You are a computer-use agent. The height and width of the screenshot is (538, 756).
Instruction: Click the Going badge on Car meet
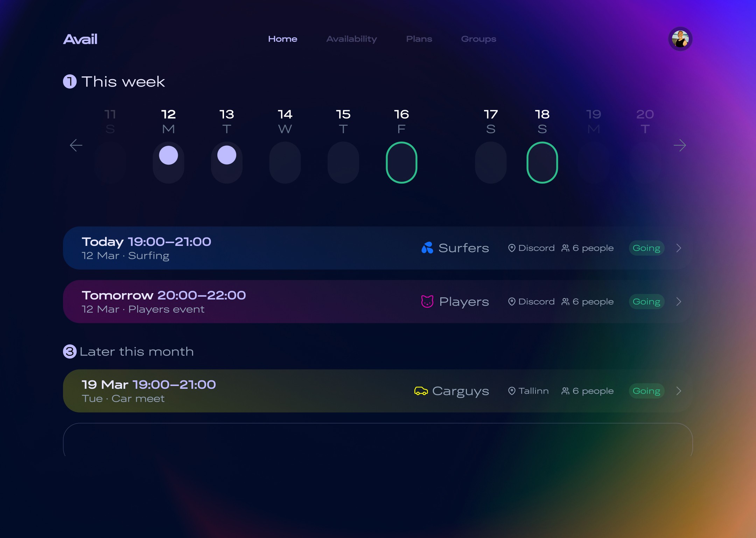point(646,391)
